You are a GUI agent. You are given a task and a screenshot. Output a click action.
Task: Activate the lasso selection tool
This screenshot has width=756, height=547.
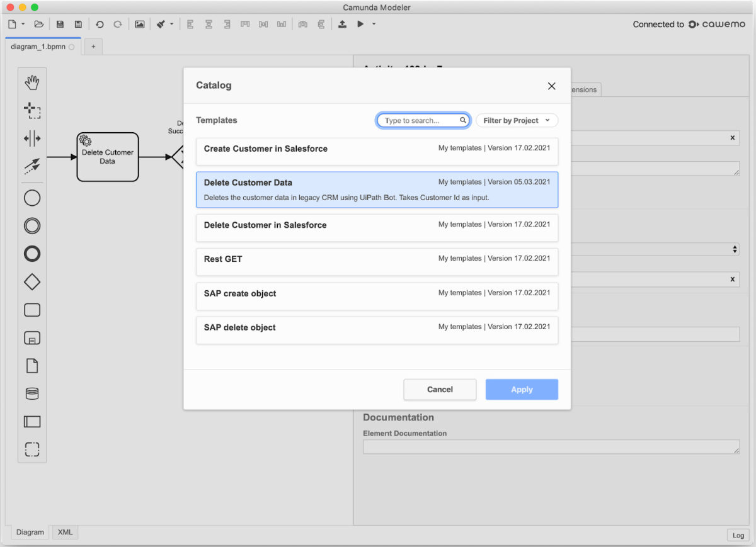click(32, 111)
